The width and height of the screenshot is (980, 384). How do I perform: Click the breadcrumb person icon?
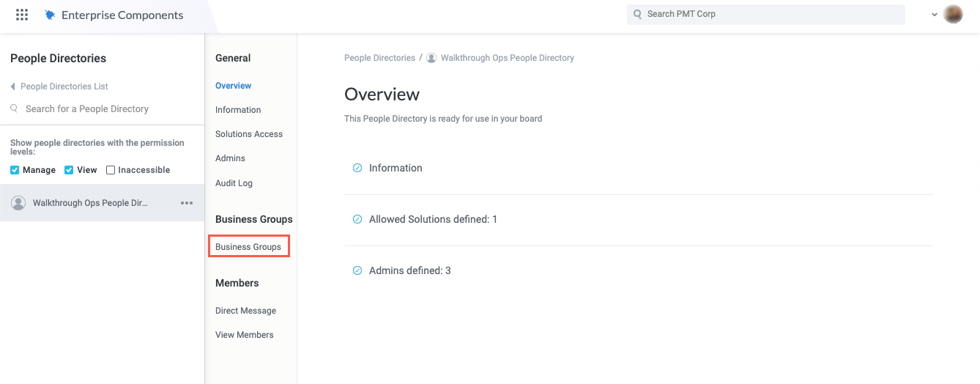click(431, 58)
